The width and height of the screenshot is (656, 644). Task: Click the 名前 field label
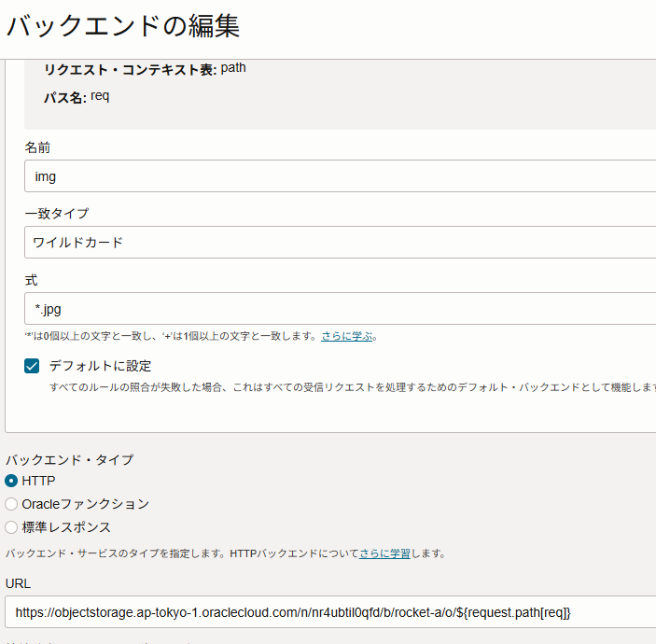coord(37,147)
